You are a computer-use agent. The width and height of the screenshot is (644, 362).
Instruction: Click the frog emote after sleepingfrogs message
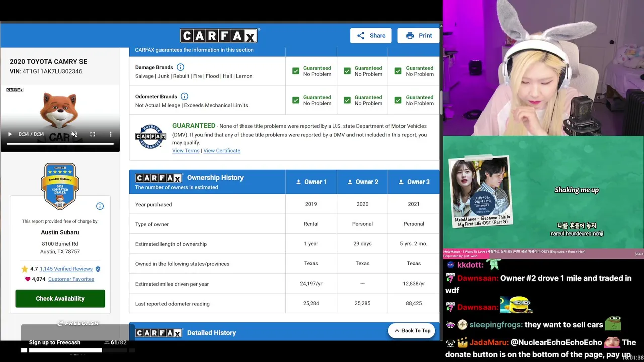[613, 323]
